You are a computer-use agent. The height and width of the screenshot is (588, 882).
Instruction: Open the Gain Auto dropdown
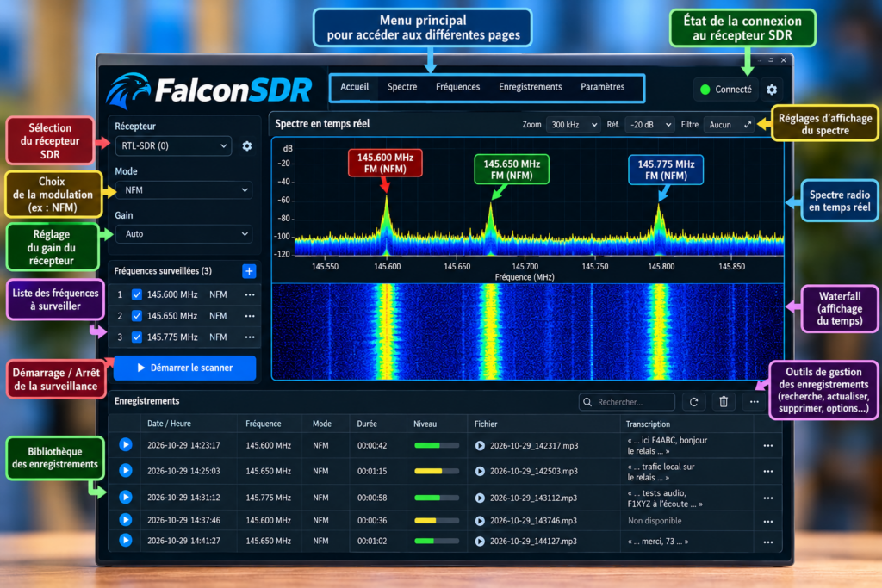coord(183,234)
